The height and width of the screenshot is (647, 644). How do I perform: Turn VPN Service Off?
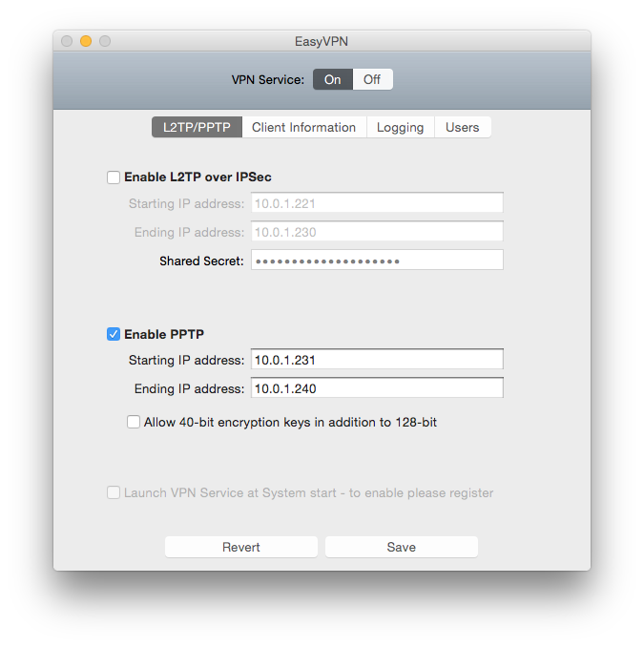372,79
